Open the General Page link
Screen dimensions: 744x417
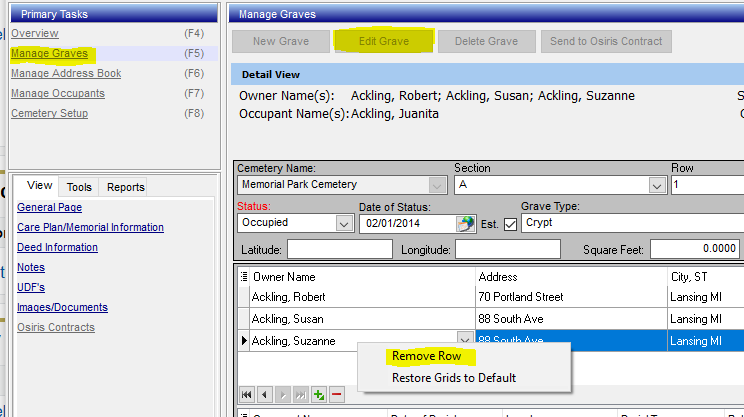click(49, 207)
